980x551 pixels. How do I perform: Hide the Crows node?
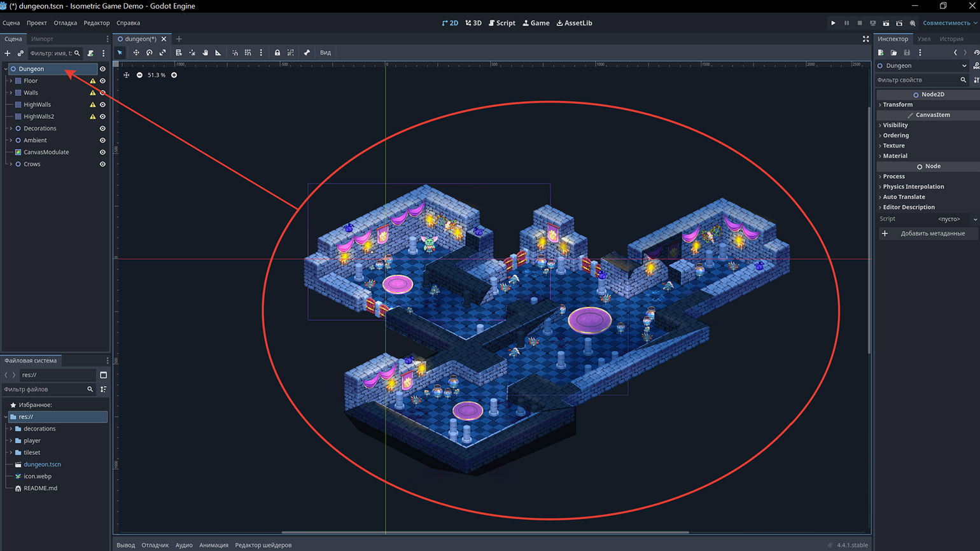pos(102,164)
